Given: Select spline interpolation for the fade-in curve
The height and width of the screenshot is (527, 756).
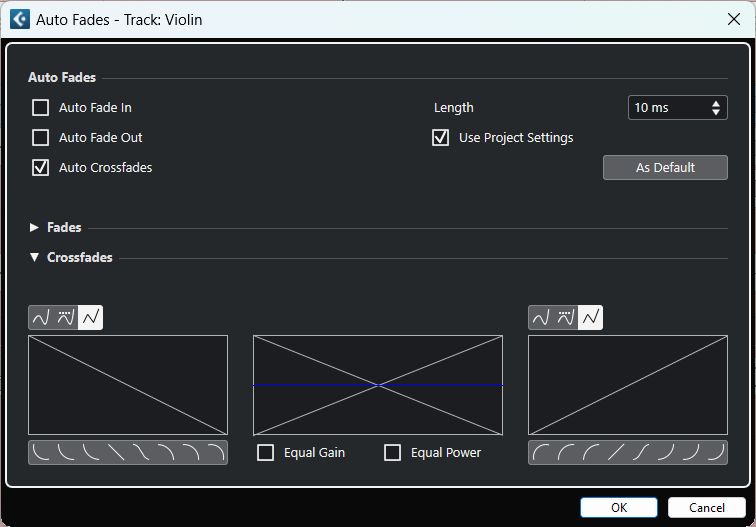Looking at the screenshot, I should pyautogui.click(x=541, y=318).
